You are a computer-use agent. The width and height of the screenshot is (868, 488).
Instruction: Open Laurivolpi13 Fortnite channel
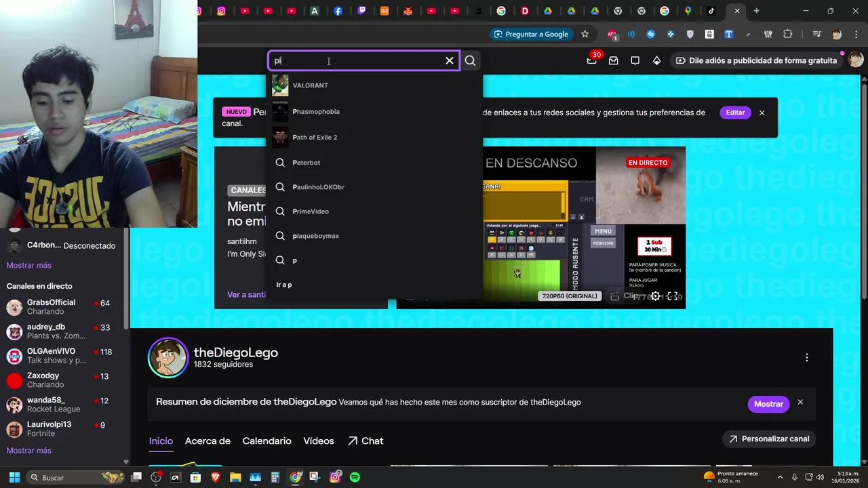coord(62,429)
